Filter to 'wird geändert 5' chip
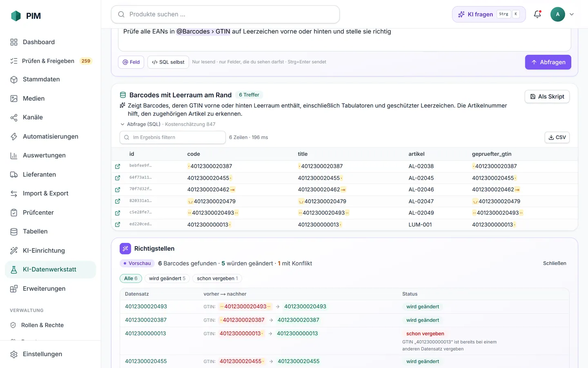Viewport: 588px width, 368px height. [167, 278]
